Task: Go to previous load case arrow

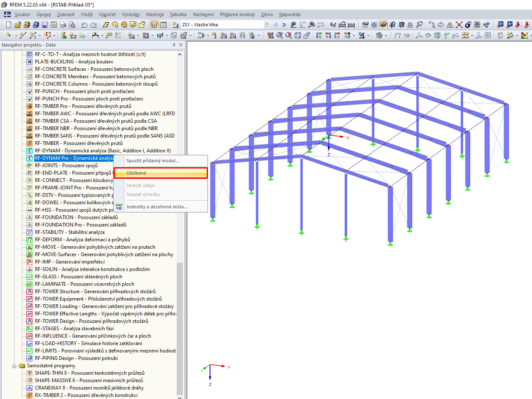Action: coord(275,25)
